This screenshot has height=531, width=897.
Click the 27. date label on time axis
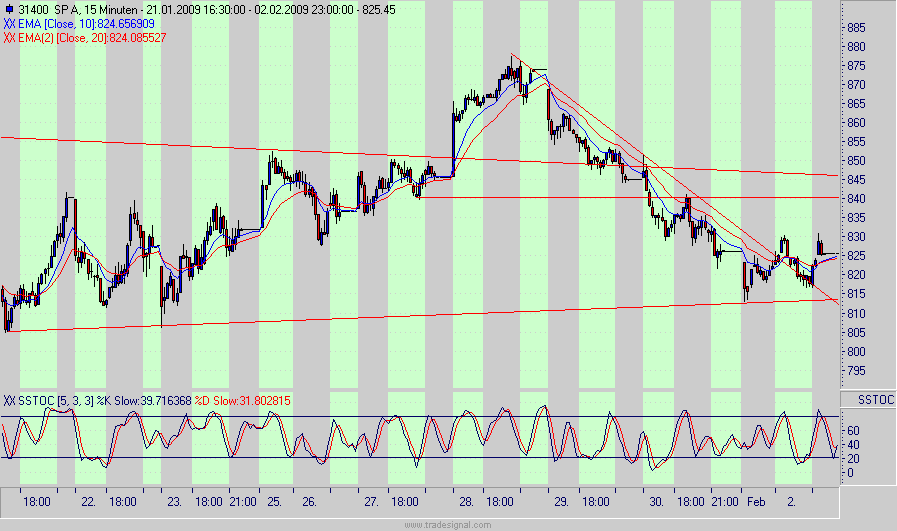click(372, 502)
